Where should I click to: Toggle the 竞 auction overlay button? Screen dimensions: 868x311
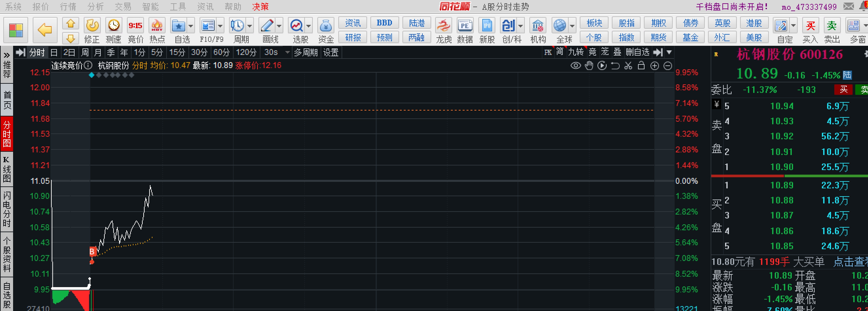coord(593,52)
